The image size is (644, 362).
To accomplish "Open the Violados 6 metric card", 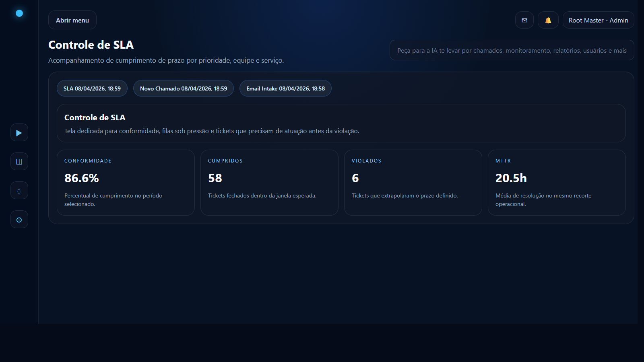I will (x=413, y=183).
